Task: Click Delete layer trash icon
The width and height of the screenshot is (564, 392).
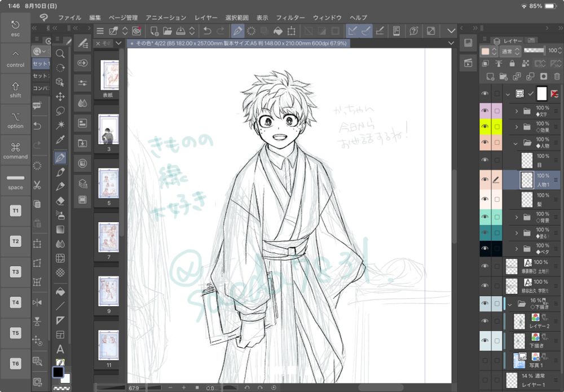Action: click(x=557, y=76)
